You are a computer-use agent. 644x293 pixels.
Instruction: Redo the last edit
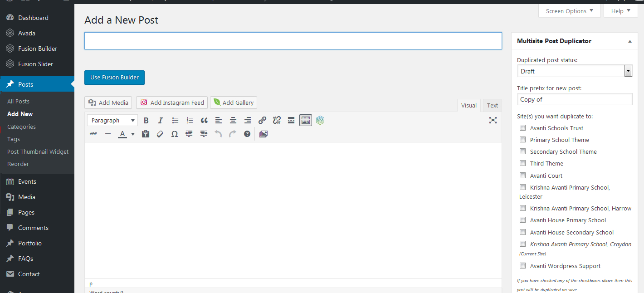point(233,134)
